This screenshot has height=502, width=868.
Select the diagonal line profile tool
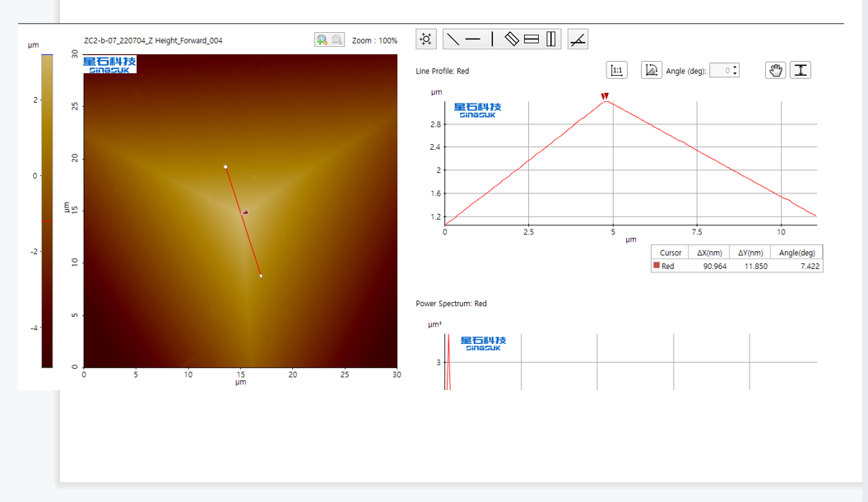452,39
